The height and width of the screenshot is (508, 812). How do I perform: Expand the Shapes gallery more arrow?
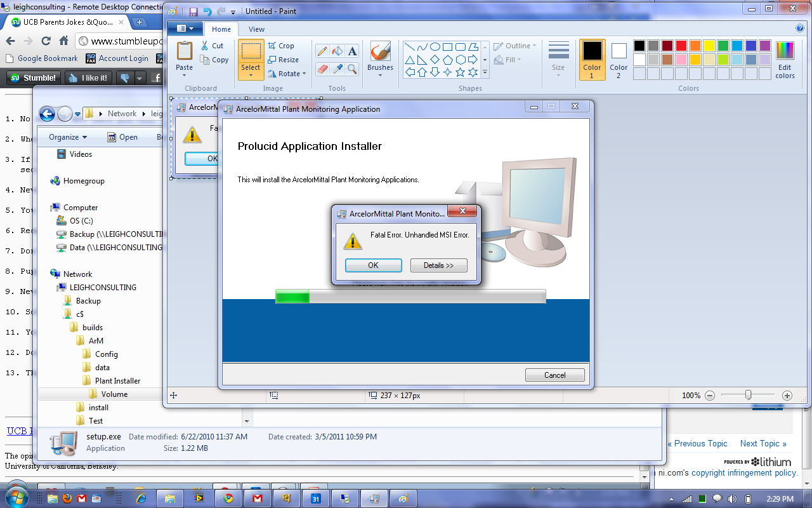[x=485, y=72]
